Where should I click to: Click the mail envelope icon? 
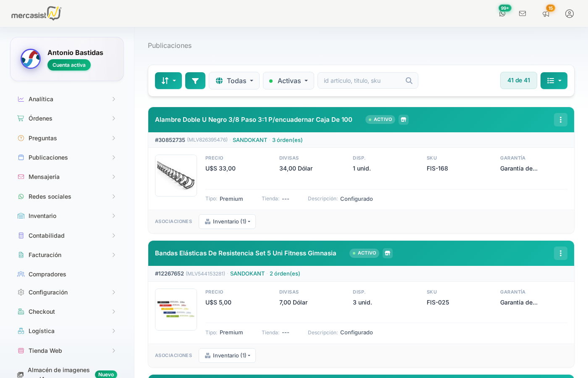pos(522,13)
